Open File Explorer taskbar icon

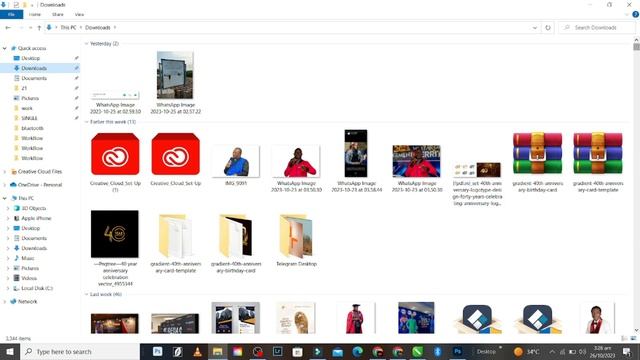[x=217, y=351]
